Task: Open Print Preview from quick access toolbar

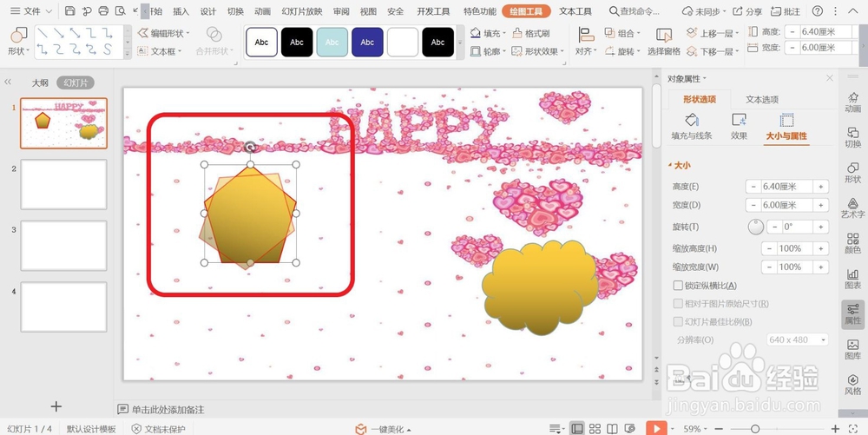Action: 120,11
